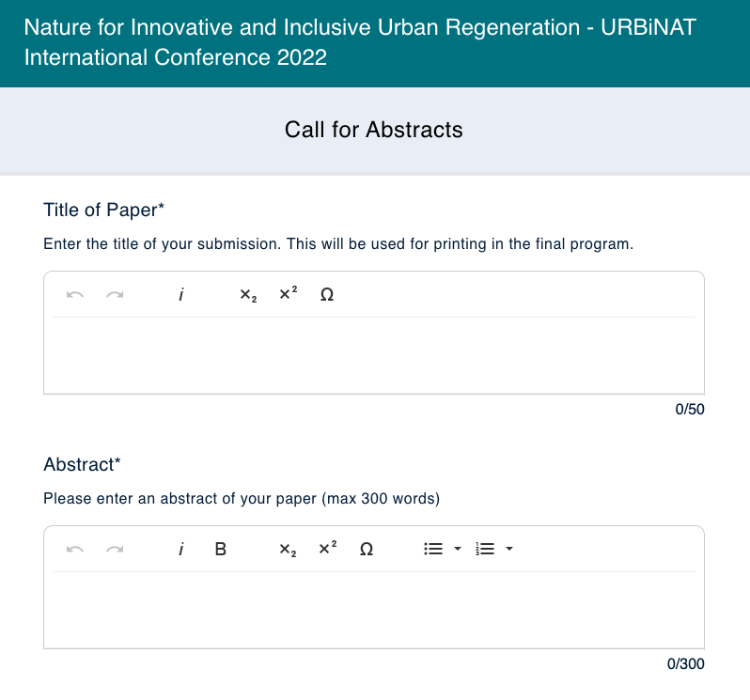Click redo in the Title of Paper editor

(x=115, y=294)
